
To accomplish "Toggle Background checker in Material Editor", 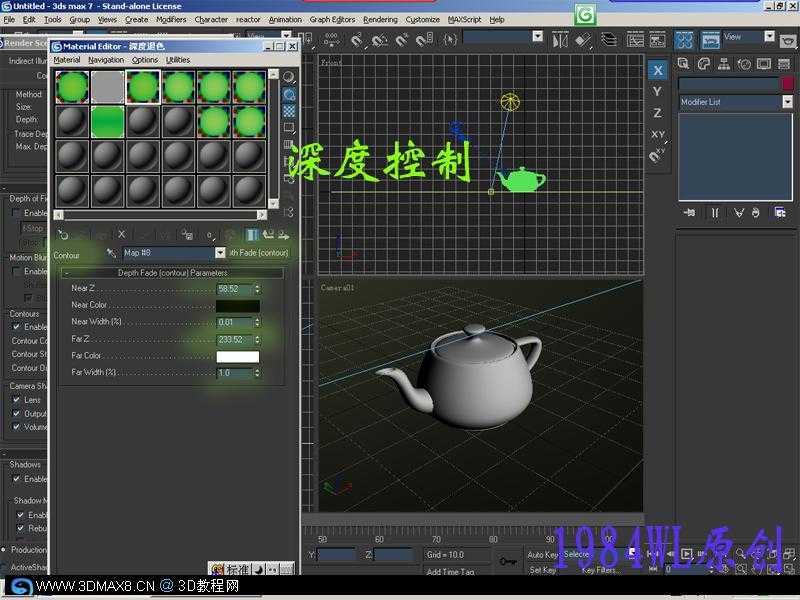I will pos(289,110).
